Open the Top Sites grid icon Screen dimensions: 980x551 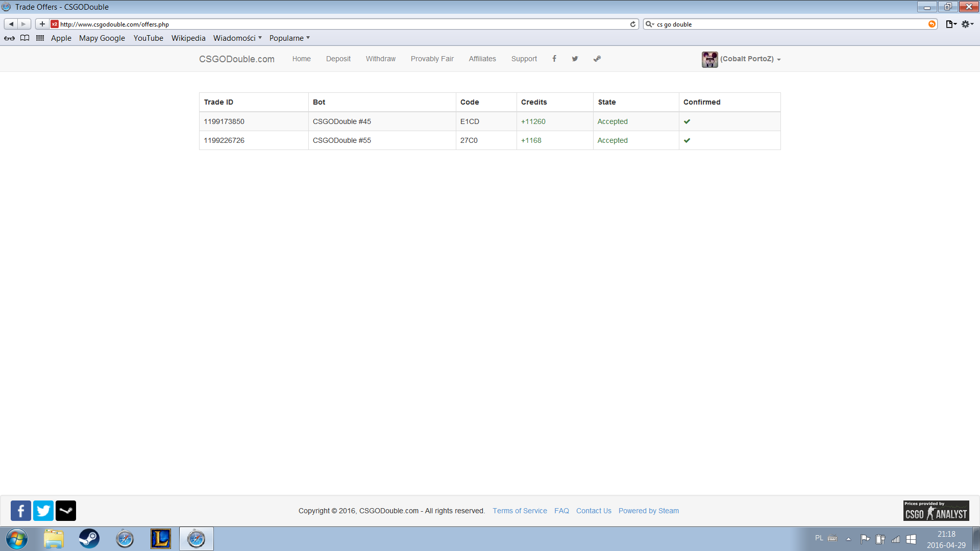coord(40,38)
